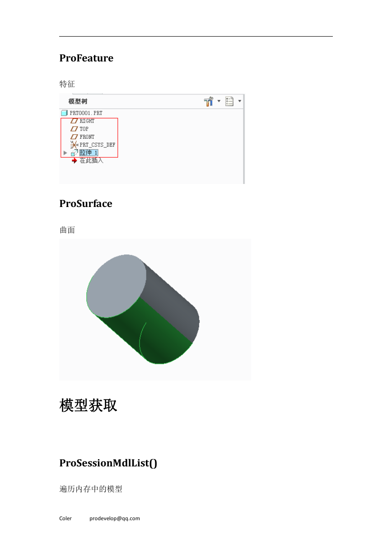This screenshot has height=555, width=392.
Task: Click the PRT0001.PRT root label
Action: (86, 113)
